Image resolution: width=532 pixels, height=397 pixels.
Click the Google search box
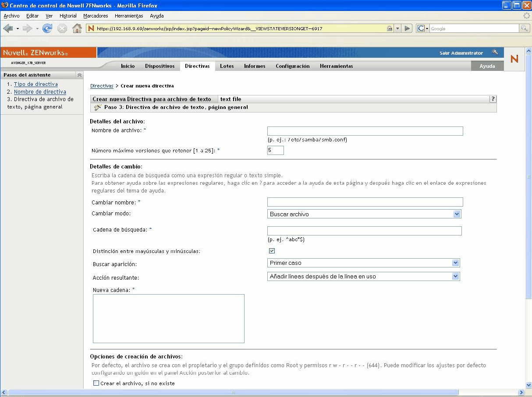[474, 28]
